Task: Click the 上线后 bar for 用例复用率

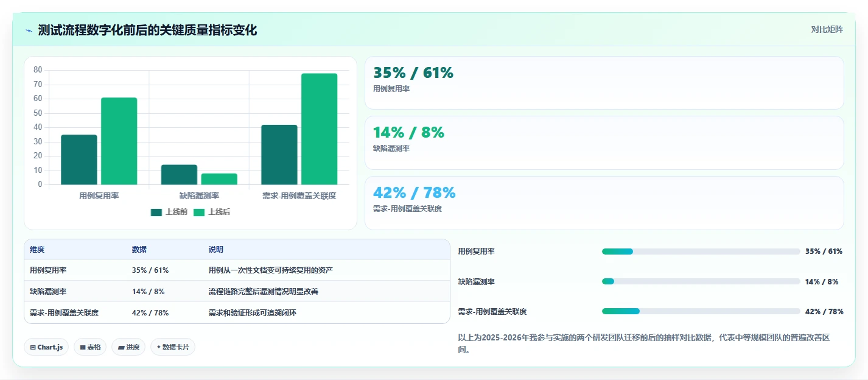Action: pyautogui.click(x=119, y=141)
